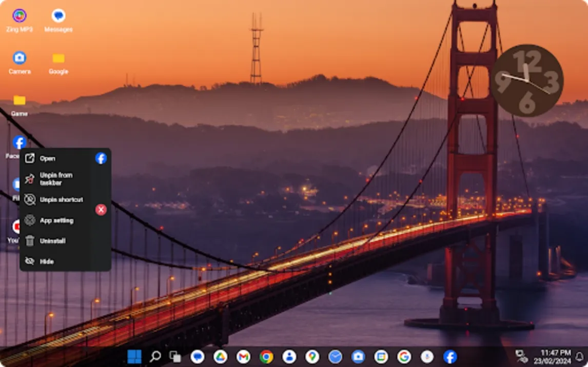Viewport: 588px width, 367px height.
Task: Open the Game folder on the desktop
Action: [19, 100]
